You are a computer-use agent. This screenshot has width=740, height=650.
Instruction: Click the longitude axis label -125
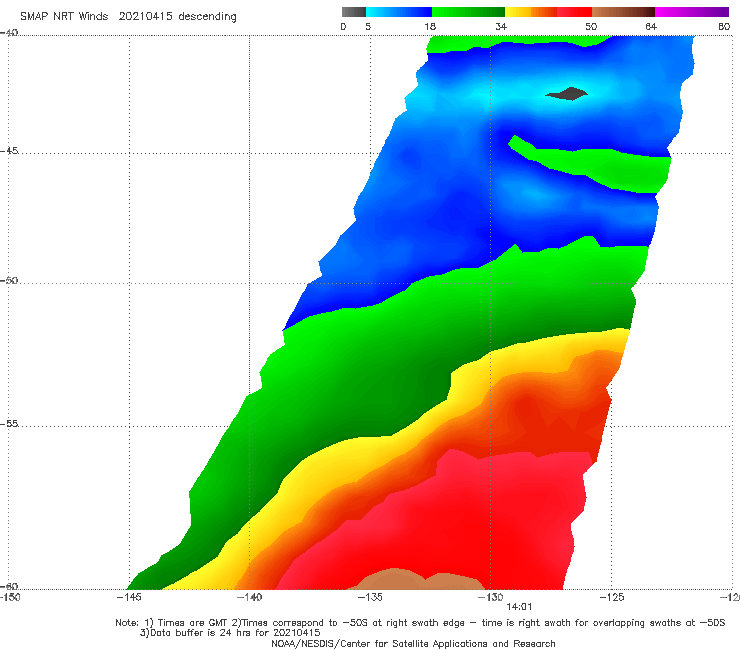tap(612, 597)
